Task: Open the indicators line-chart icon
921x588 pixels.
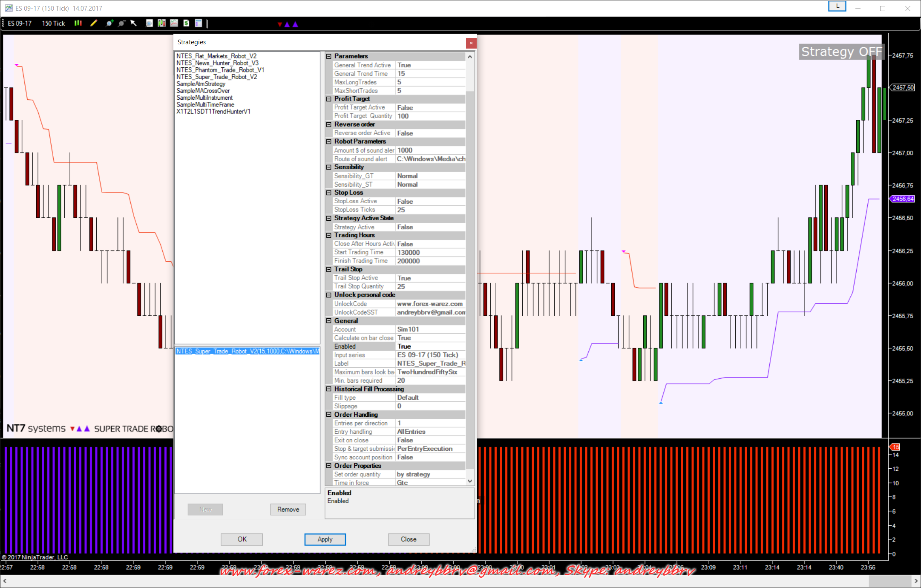Action: point(174,23)
